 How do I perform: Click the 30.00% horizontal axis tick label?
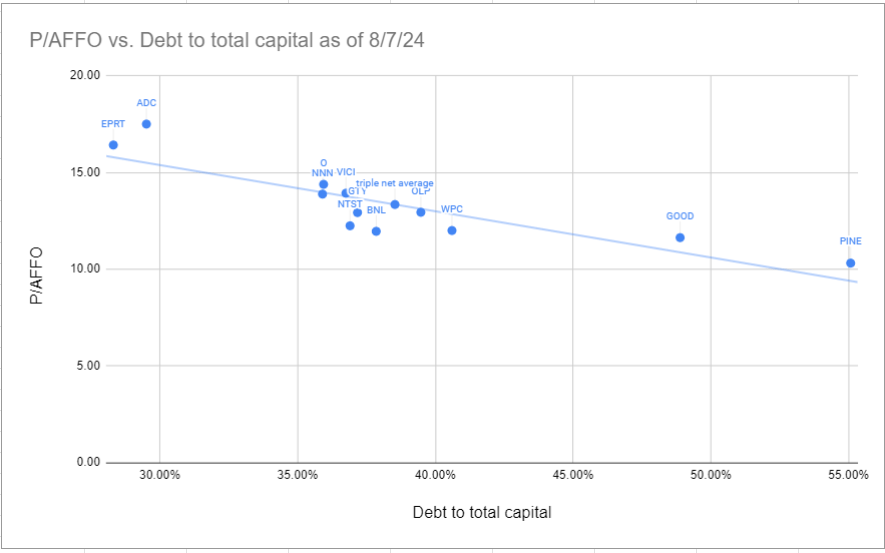tap(160, 474)
